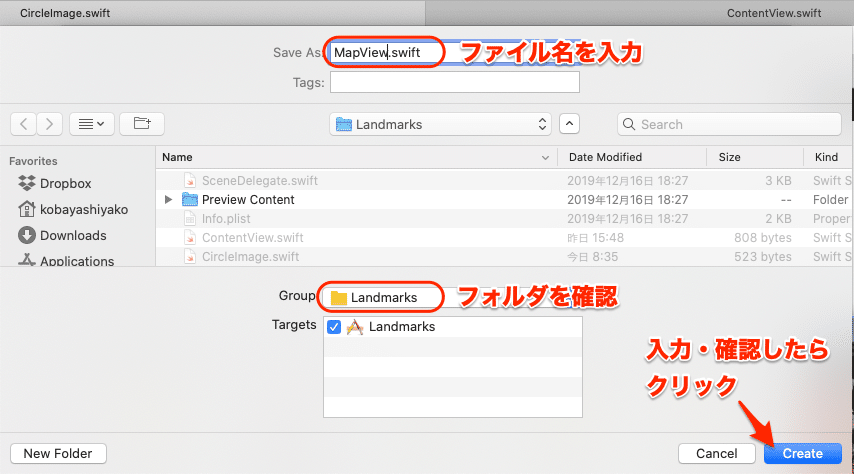Click the Name column sort chevron
Screen dimensions: 854x474
545,157
